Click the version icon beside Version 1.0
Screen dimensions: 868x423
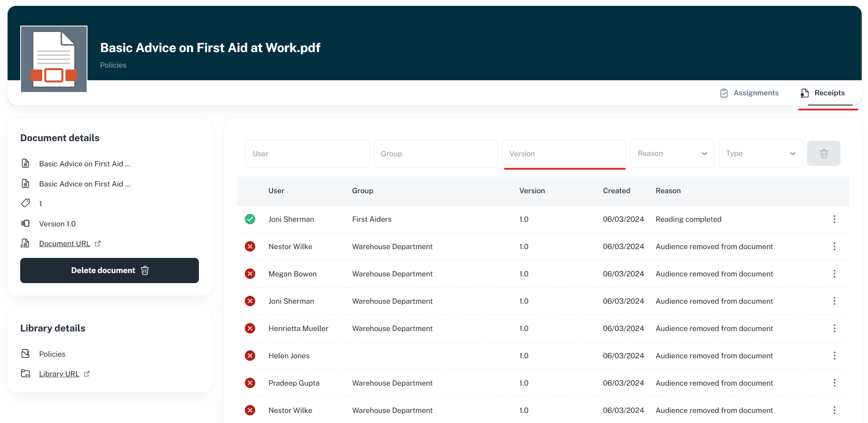click(x=26, y=223)
